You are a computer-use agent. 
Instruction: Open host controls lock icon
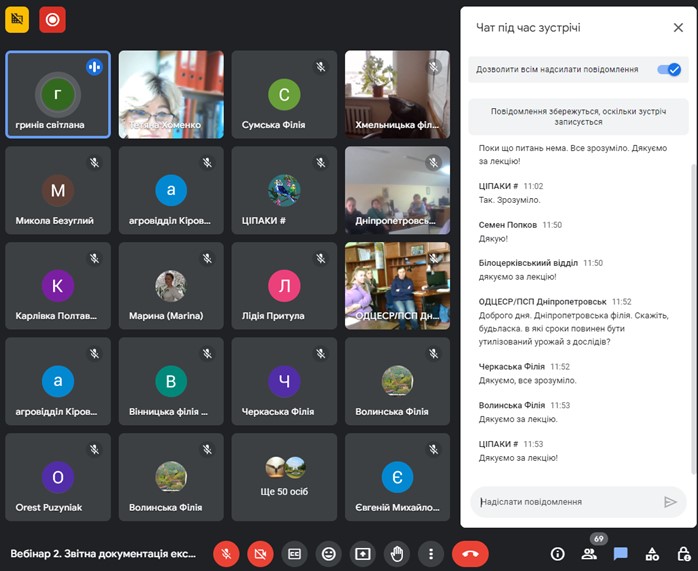click(x=683, y=553)
